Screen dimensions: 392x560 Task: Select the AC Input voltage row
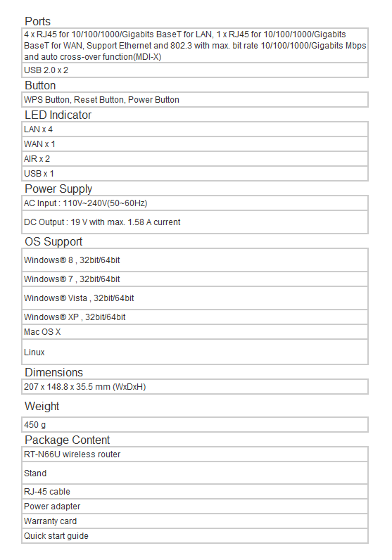(x=195, y=203)
